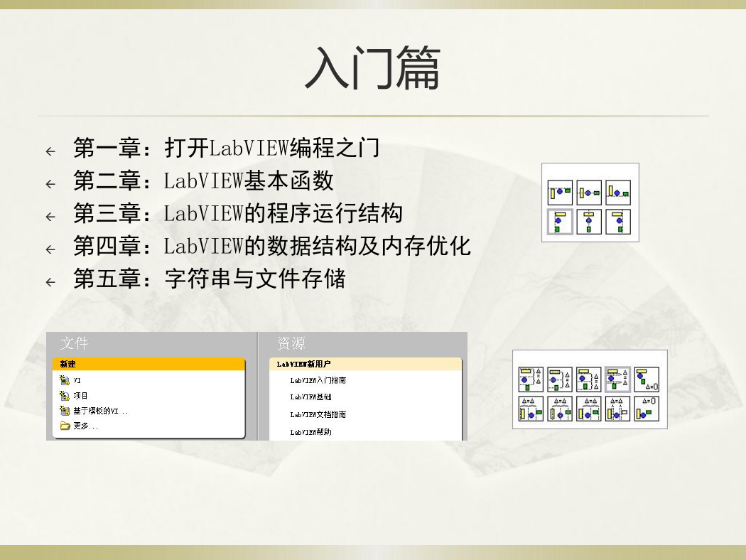Screen dimensions: 746x560
Task: Select the highlighted Align Left Edges icon
Action: click(x=560, y=222)
